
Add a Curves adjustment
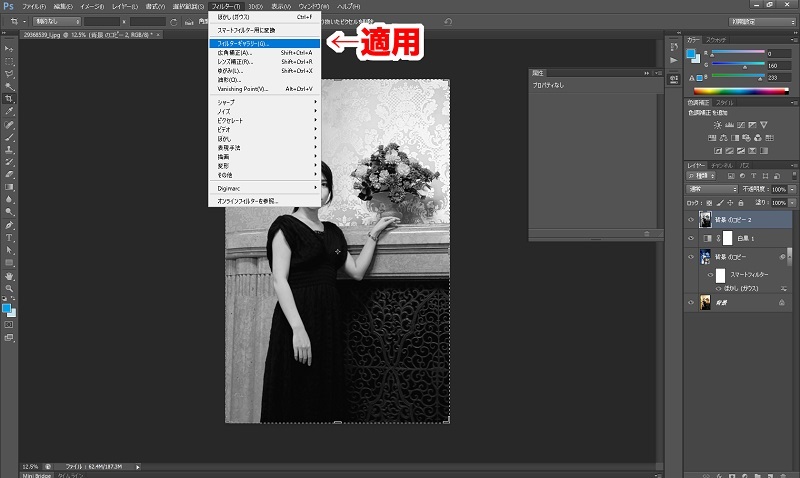(x=741, y=124)
